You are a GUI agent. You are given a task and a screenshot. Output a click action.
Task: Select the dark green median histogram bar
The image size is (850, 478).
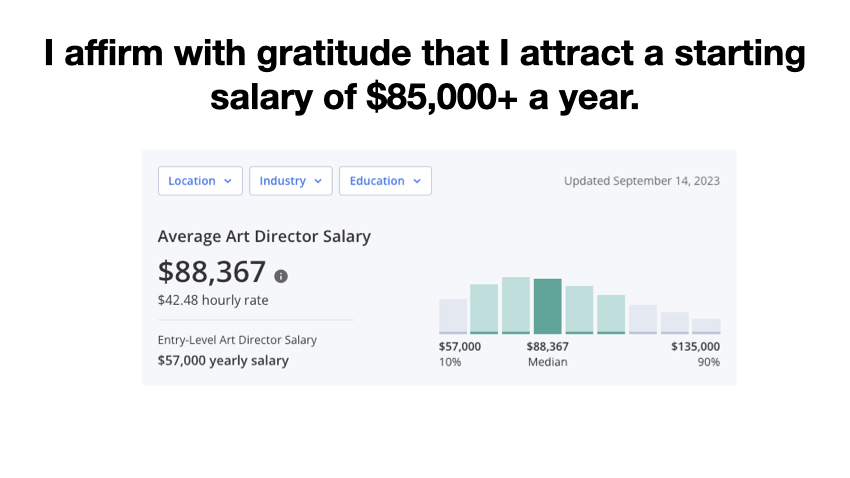click(547, 306)
